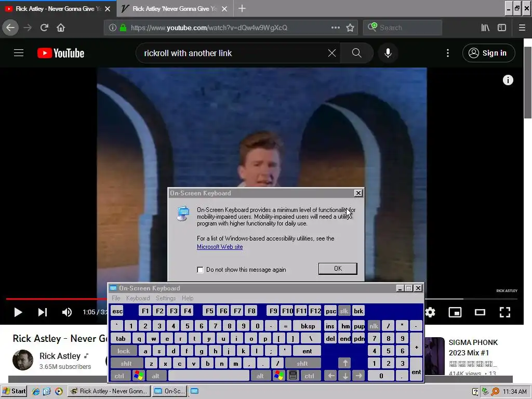The height and width of the screenshot is (399, 532).
Task: Open page actions three-dot menu in address bar
Action: click(335, 28)
